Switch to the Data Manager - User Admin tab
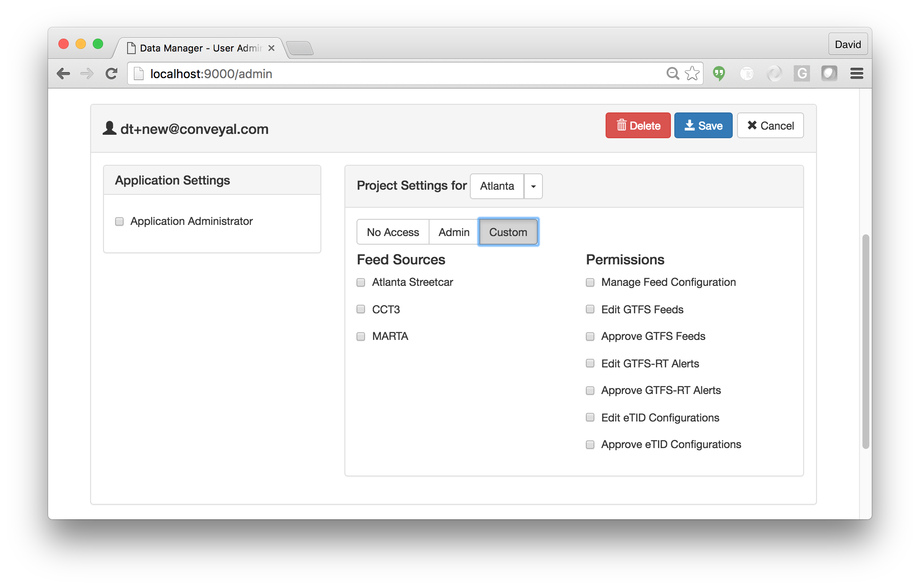Screen dimensions: 920x588 pyautogui.click(x=201, y=48)
